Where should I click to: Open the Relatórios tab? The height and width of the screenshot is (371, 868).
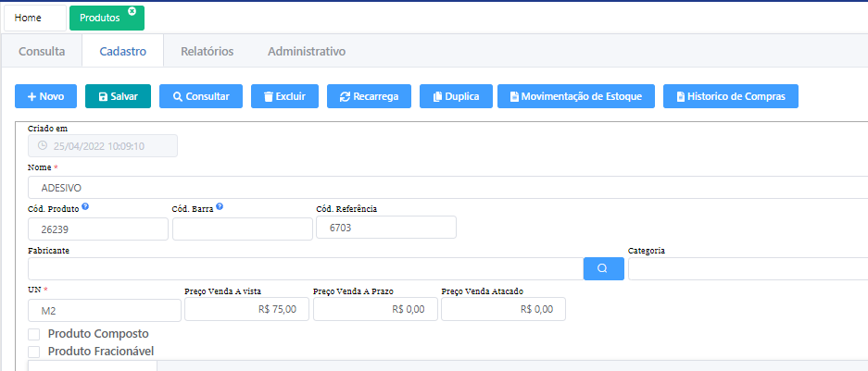pyautogui.click(x=207, y=52)
